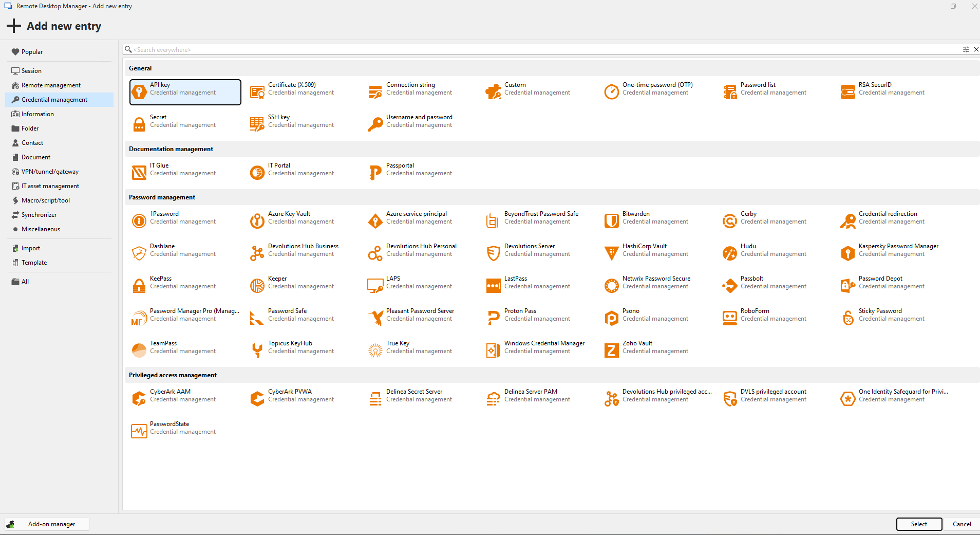980x535 pixels.
Task: Choose the Azure Key Vault icon
Action: point(257,221)
